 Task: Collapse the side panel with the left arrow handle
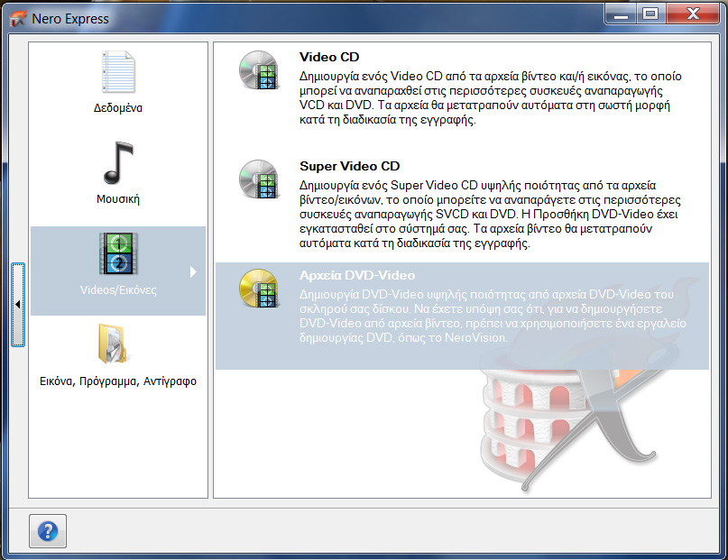click(18, 305)
